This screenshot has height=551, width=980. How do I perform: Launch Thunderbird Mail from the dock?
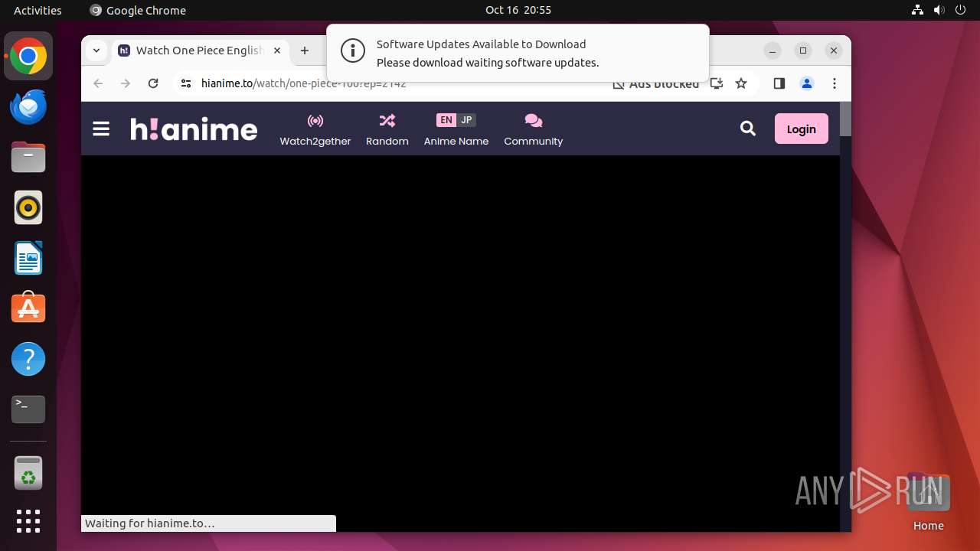coord(28,107)
